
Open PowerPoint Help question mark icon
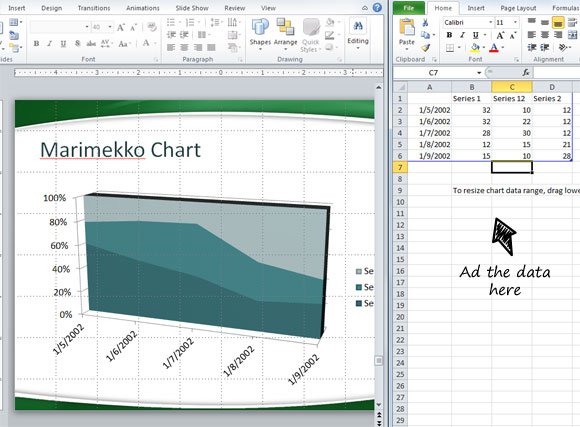coord(377,7)
